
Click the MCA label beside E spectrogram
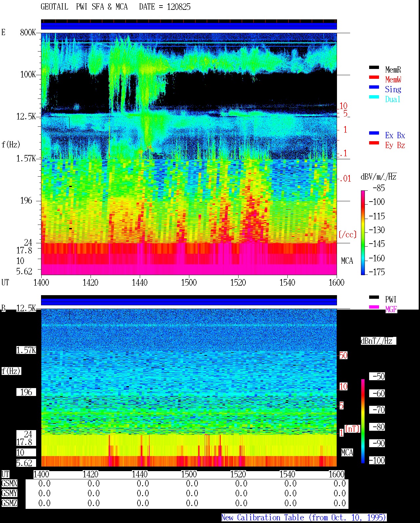[347, 261]
